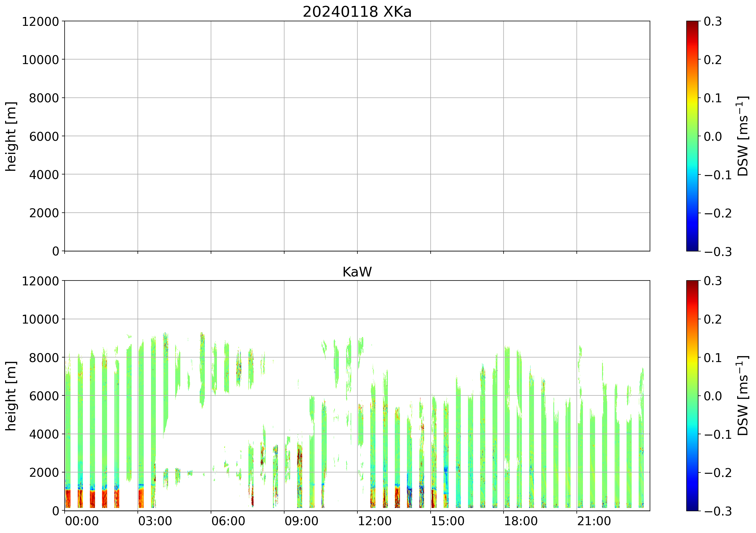Click the bottom colorbar DSW label

point(743,396)
